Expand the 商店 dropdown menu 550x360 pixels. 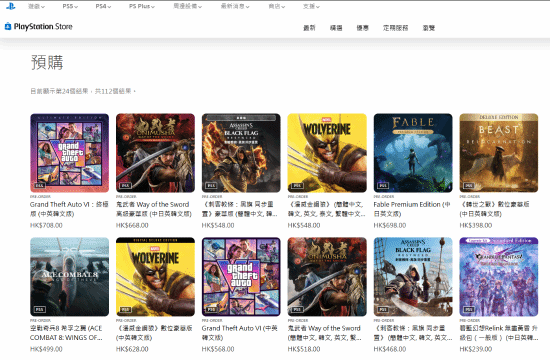[276, 6]
